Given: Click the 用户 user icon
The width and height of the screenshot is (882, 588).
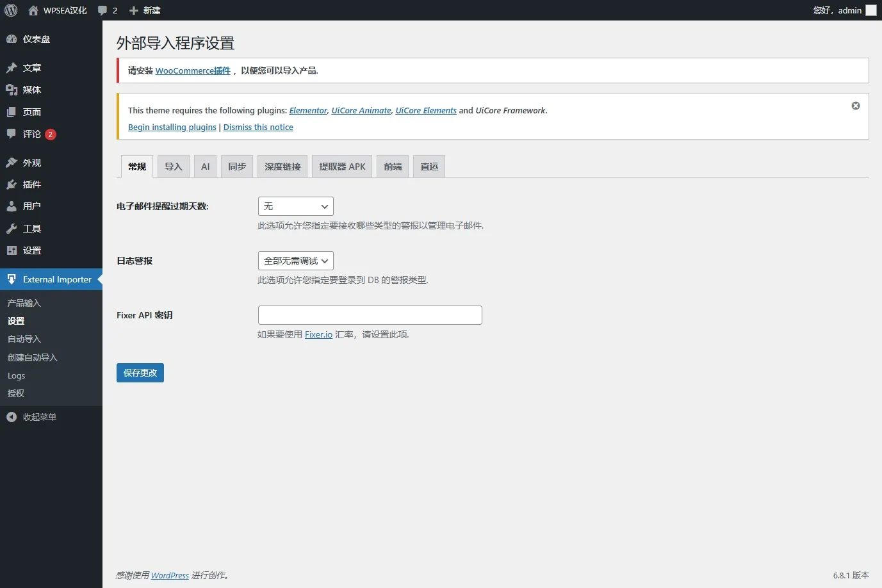Looking at the screenshot, I should (12, 206).
